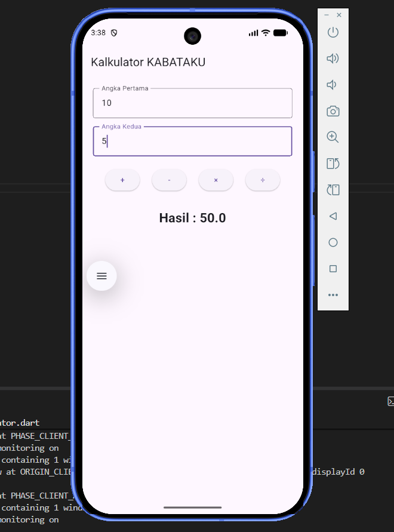Open the floating hamburger menu button
394x532 pixels.
pos(101,276)
